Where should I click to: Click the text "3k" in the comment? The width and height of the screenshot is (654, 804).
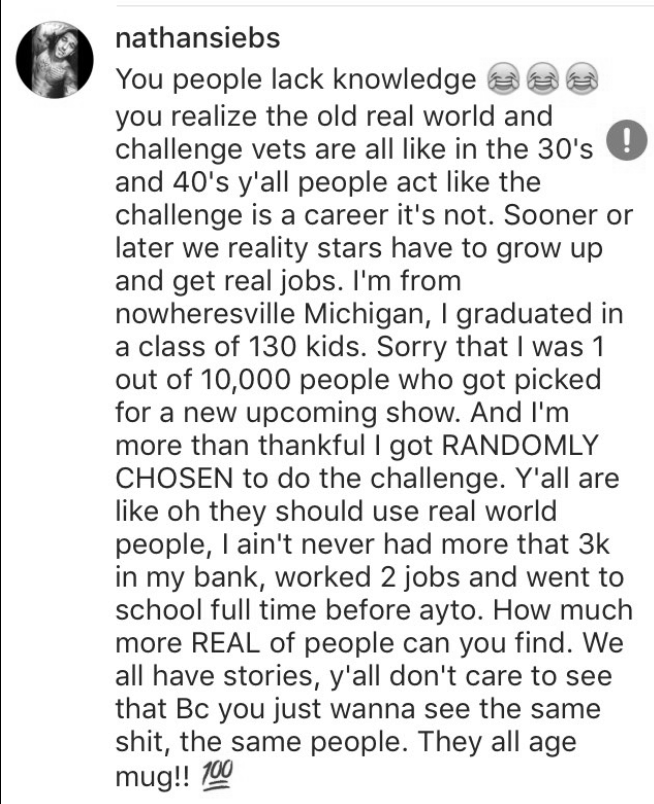coord(594,544)
